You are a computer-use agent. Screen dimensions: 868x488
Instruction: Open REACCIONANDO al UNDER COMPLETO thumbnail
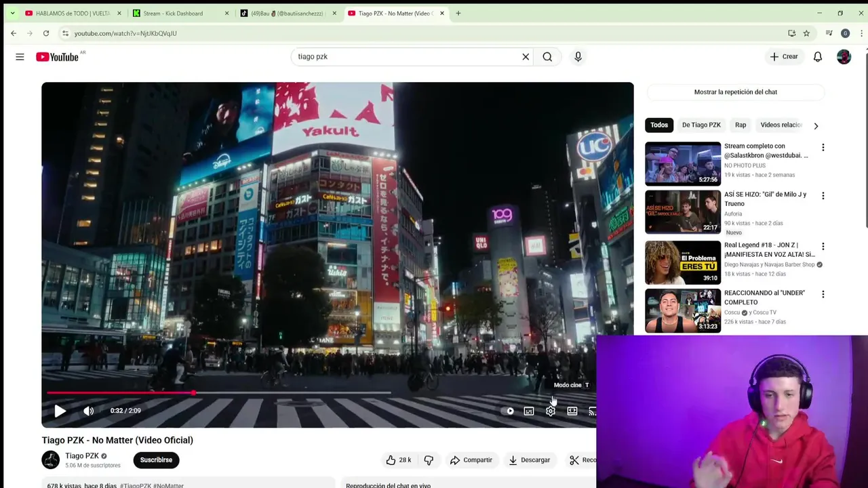coord(683,310)
